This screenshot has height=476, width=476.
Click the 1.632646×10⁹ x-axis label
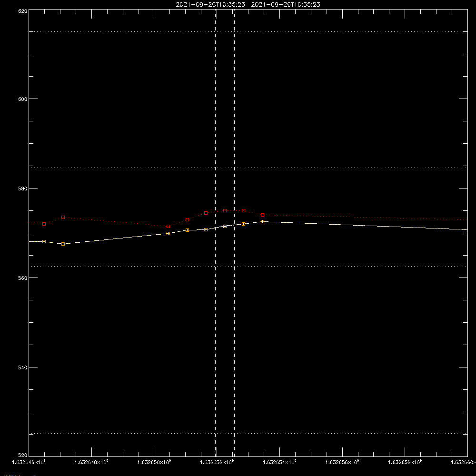coord(29,462)
